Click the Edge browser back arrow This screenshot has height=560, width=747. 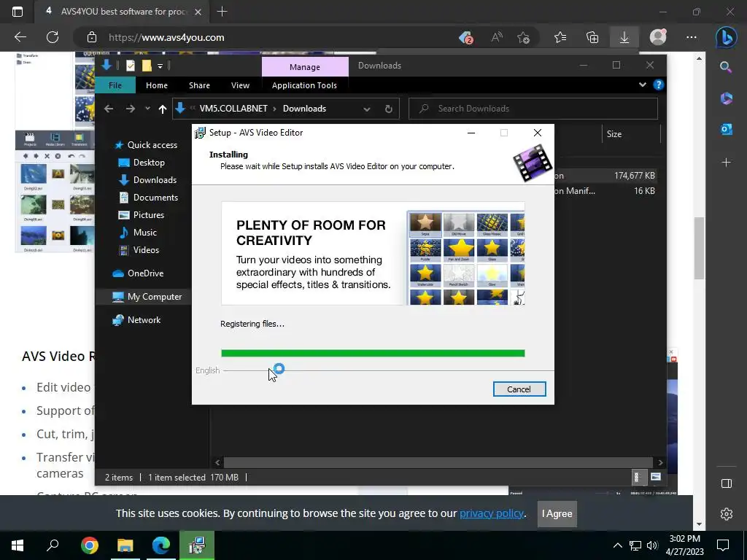[x=20, y=37]
